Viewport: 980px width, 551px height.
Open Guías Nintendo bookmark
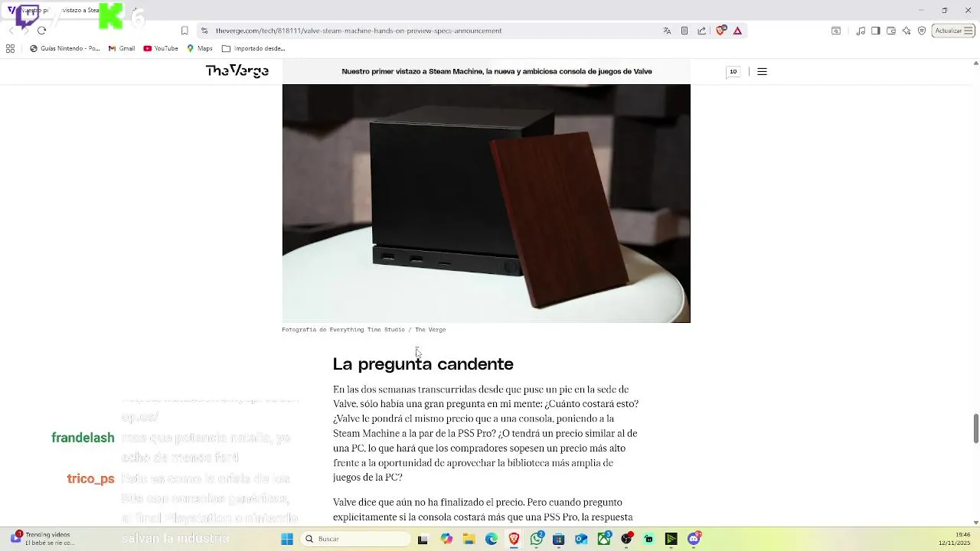65,48
